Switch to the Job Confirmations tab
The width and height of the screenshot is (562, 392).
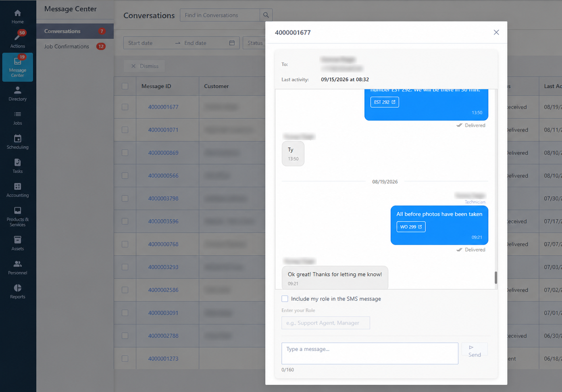point(75,46)
